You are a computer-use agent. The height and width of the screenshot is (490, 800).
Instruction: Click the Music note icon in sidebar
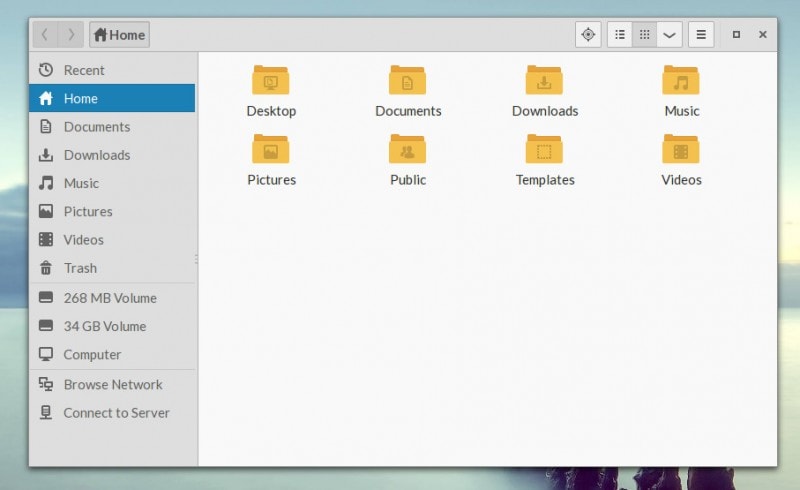click(x=46, y=183)
